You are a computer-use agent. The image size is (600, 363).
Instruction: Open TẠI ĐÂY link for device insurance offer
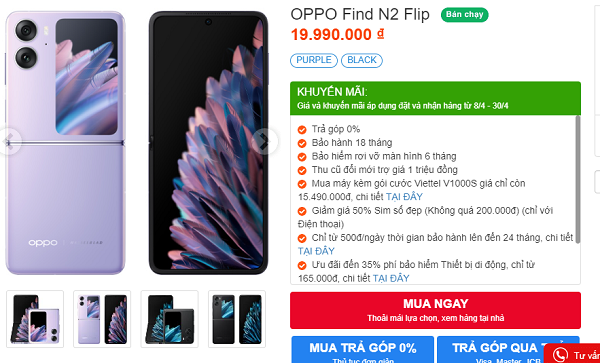coord(391,278)
